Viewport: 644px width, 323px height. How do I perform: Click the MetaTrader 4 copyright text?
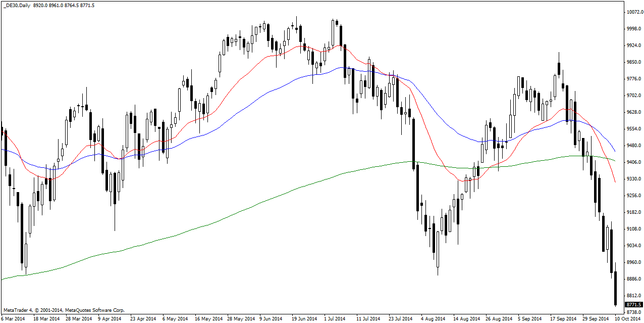[x=64, y=310]
